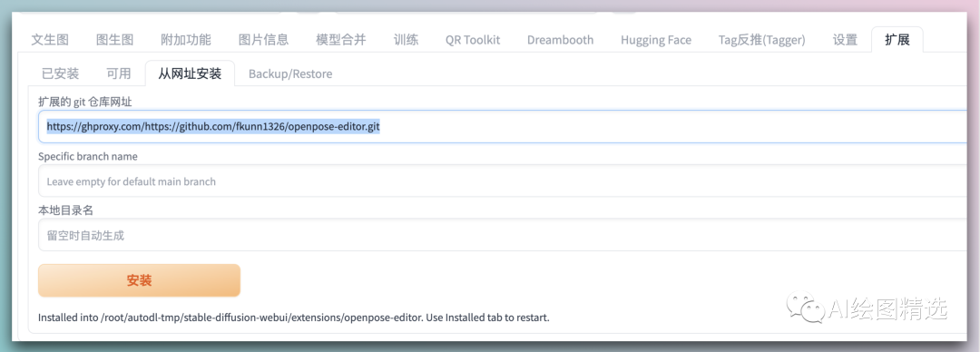
Task: Click the 'Installed into /root/autodl-tmp...' status message
Action: 294,318
